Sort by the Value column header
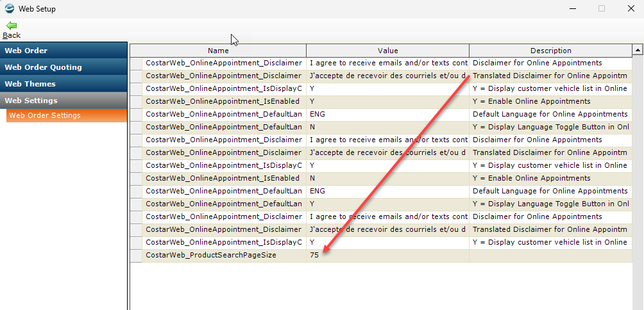 tap(387, 51)
